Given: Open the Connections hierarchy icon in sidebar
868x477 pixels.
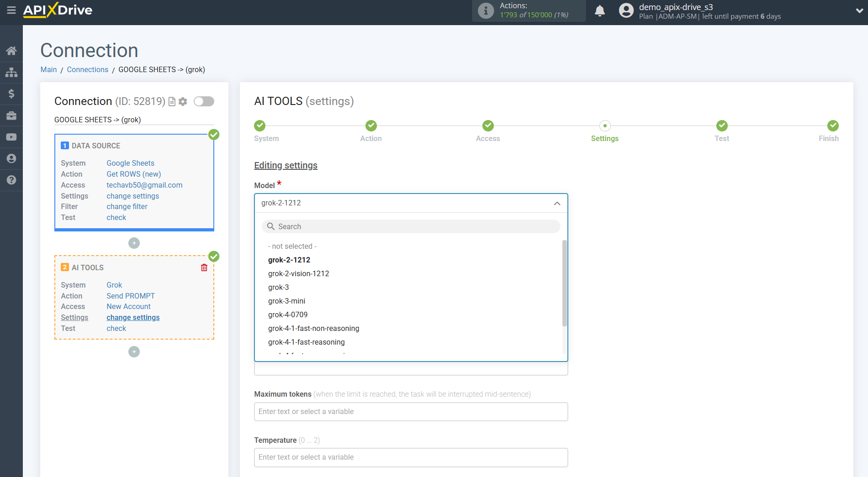Looking at the screenshot, I should 11,72.
